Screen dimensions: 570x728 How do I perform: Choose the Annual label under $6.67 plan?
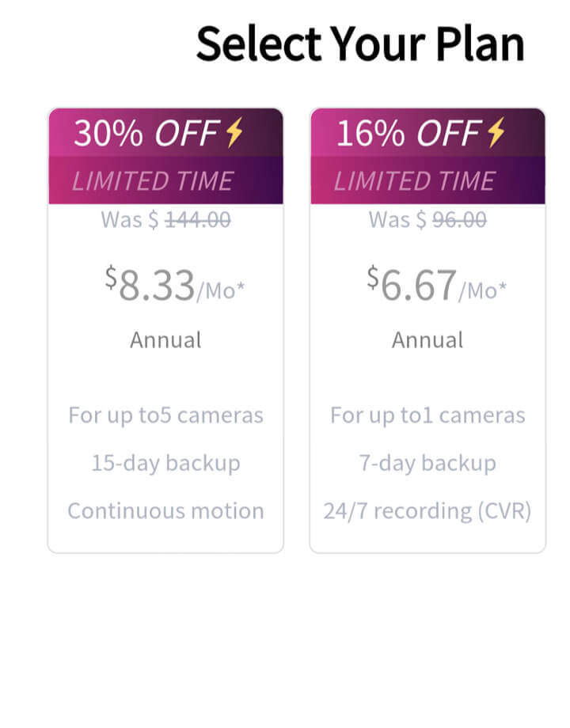(x=427, y=340)
